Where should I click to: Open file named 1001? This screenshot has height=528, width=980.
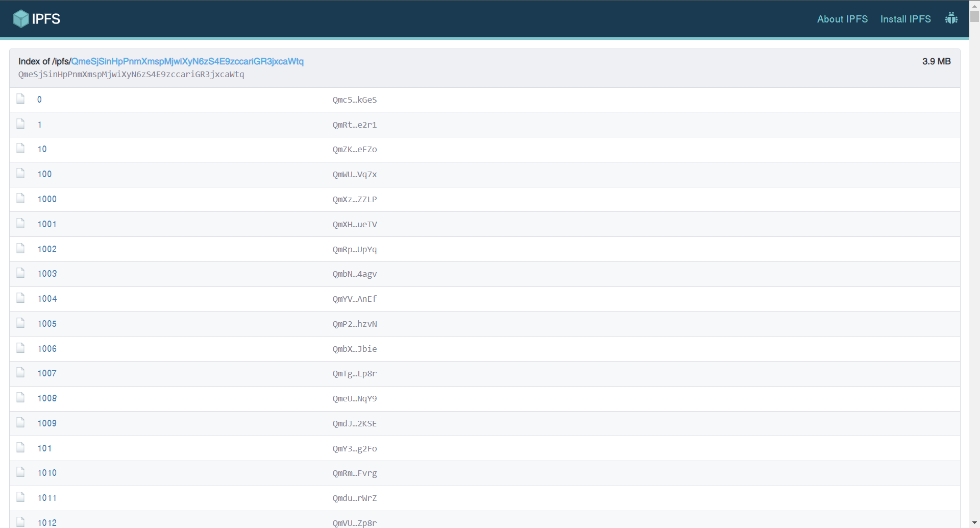pyautogui.click(x=47, y=224)
